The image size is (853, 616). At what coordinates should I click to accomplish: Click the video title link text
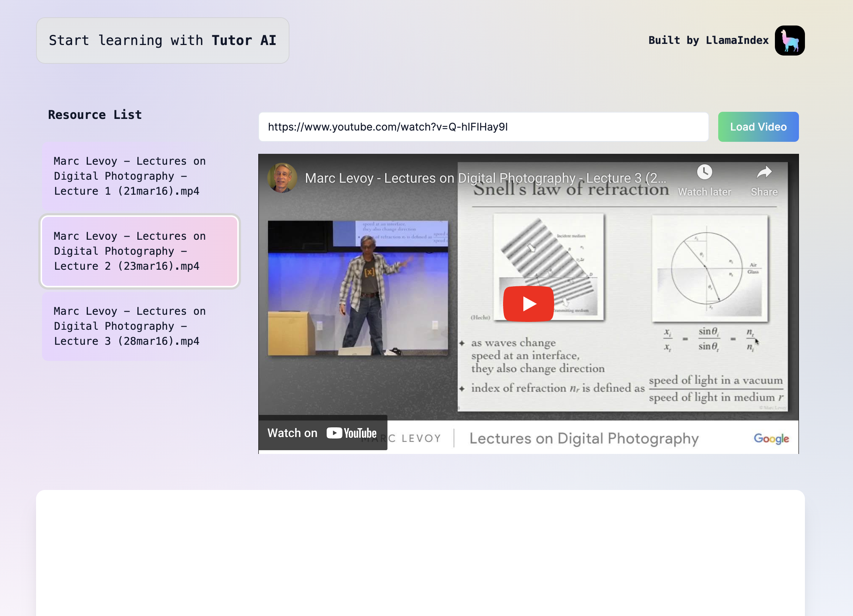(x=485, y=178)
